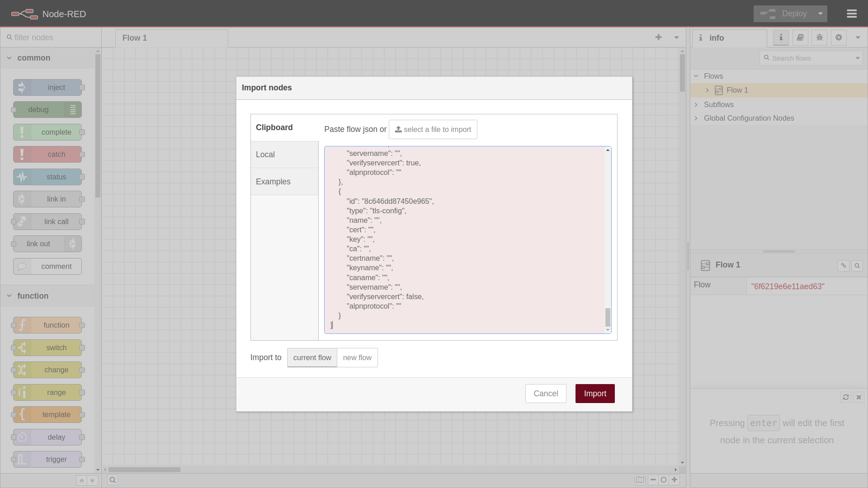Close the tips box

(x=859, y=397)
